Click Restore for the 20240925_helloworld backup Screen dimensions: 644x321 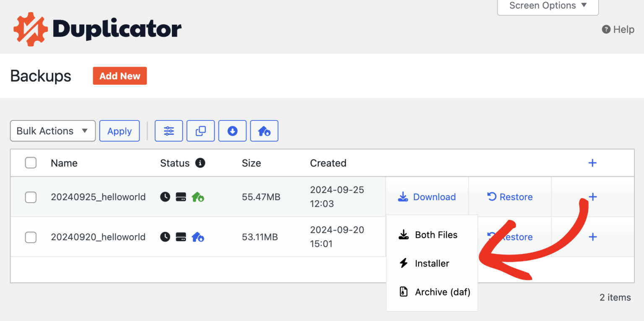pyautogui.click(x=510, y=197)
